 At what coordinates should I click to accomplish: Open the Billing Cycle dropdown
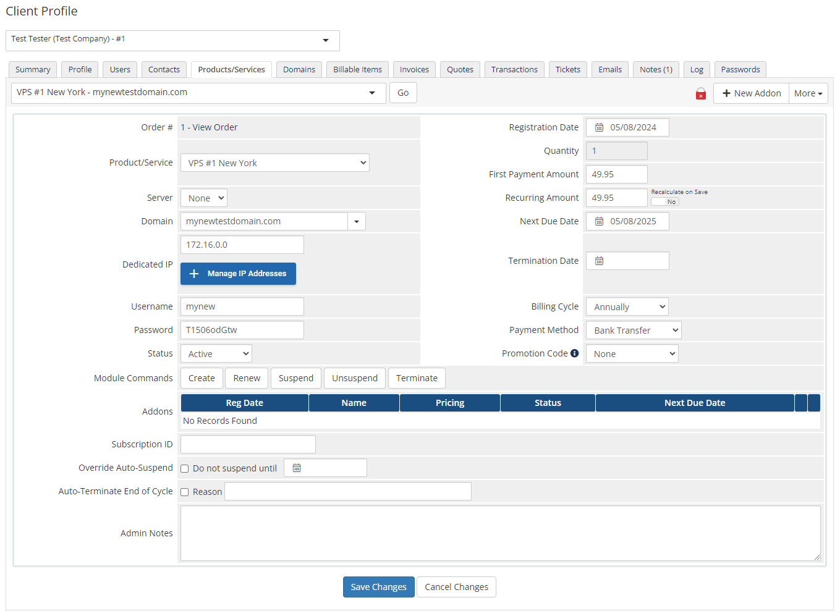click(627, 306)
